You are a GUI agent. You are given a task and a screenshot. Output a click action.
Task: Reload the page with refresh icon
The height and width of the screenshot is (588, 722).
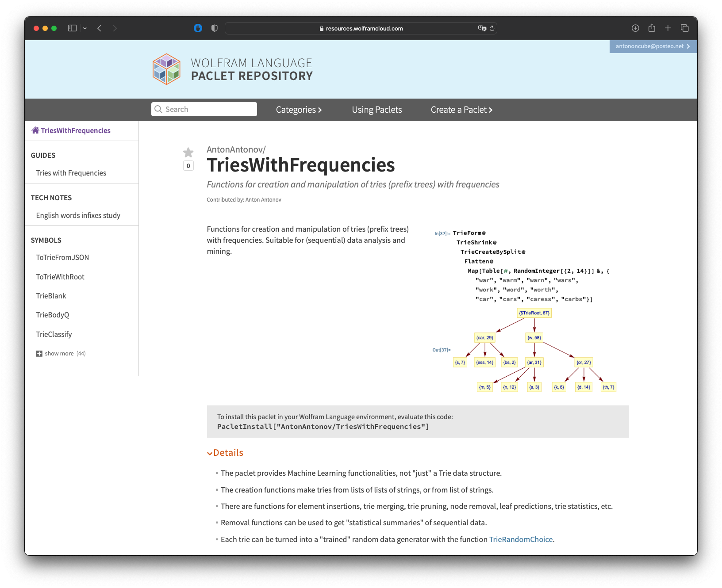[x=492, y=28]
